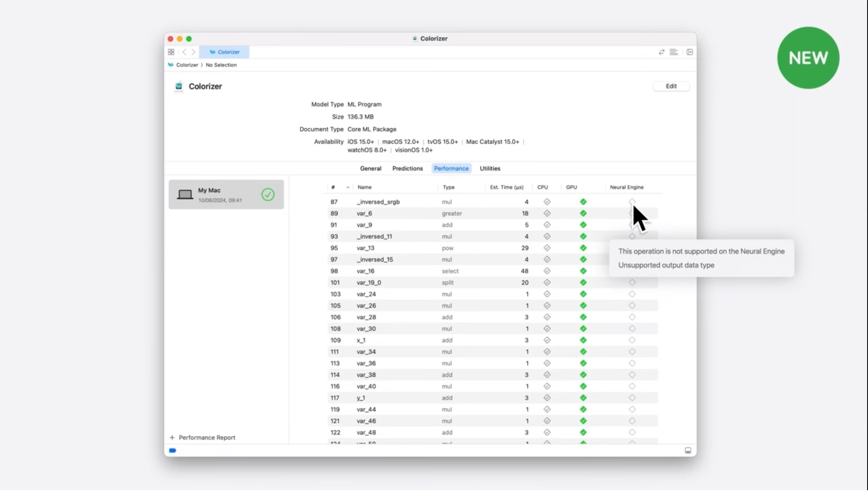
Task: Sort by Est. Time column header
Action: (x=506, y=187)
